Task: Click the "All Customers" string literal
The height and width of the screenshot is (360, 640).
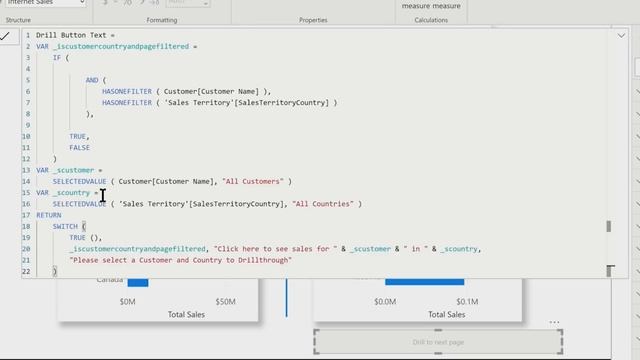Action: point(253,181)
